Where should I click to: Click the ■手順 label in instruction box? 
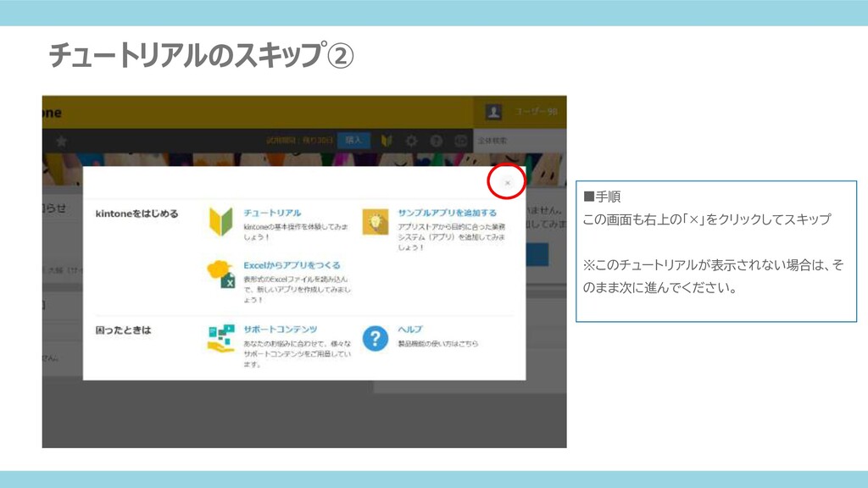pyautogui.click(x=603, y=197)
